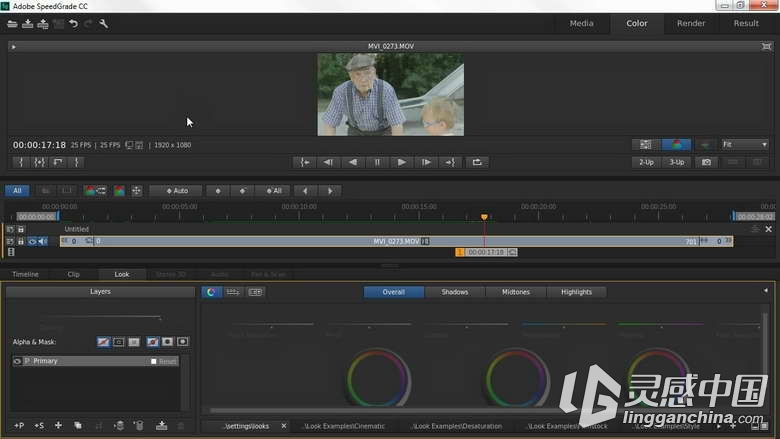Screen dimensions: 780x439
Task: Click the redo arrow icon
Action: point(88,24)
